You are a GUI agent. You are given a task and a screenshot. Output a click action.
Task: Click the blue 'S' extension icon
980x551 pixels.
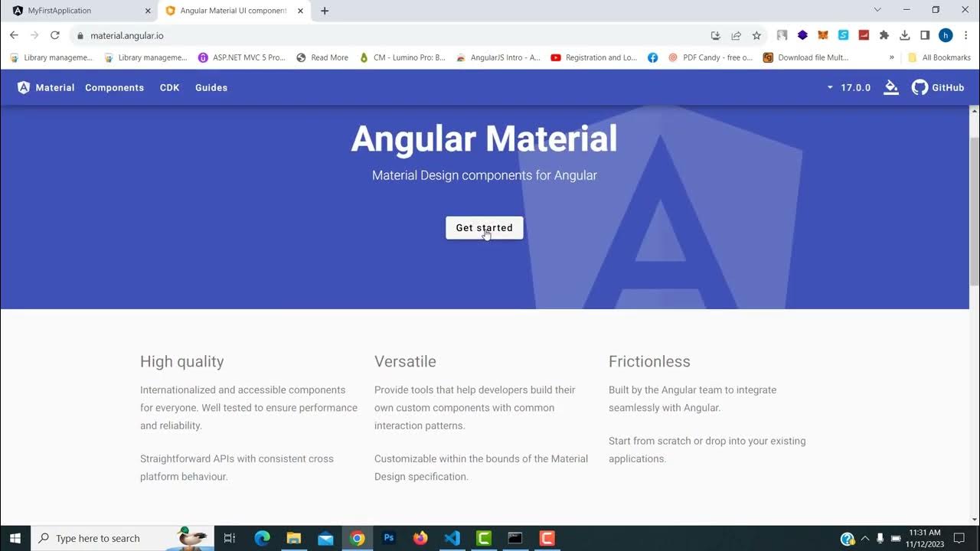[843, 35]
